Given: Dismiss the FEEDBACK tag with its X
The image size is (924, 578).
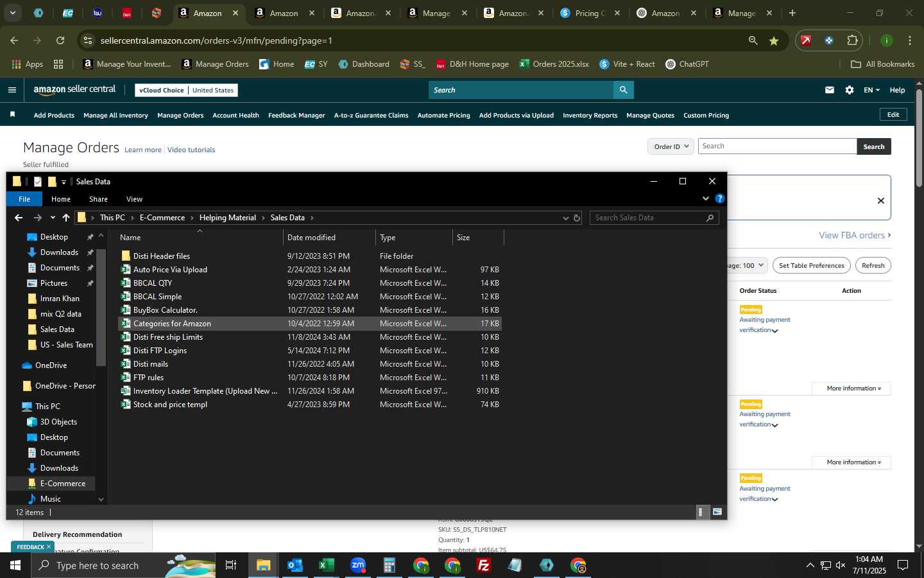Looking at the screenshot, I should pyautogui.click(x=48, y=547).
